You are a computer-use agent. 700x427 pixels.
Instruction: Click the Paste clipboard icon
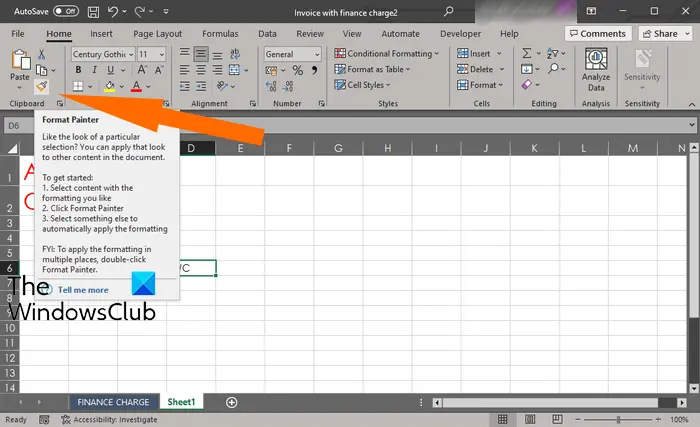pos(20,60)
